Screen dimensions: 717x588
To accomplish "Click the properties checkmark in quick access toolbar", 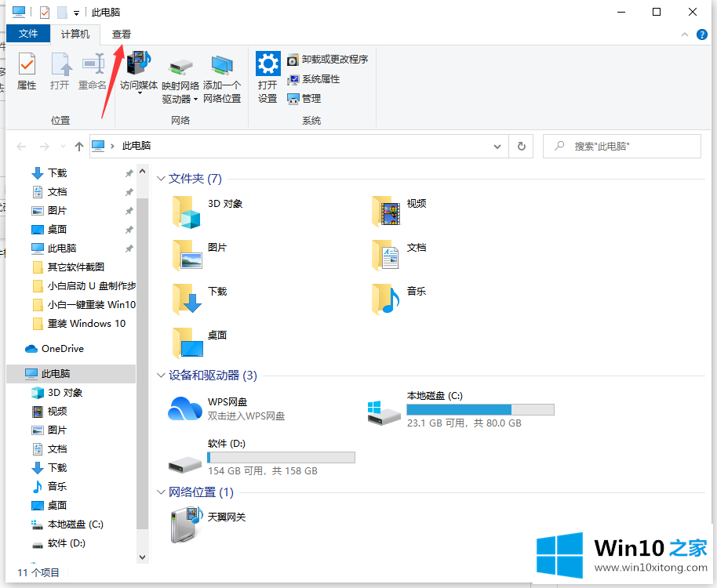I will point(45,13).
